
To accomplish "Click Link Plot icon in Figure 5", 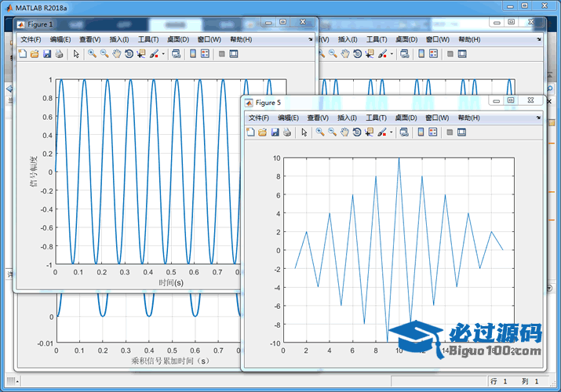I will [404, 132].
